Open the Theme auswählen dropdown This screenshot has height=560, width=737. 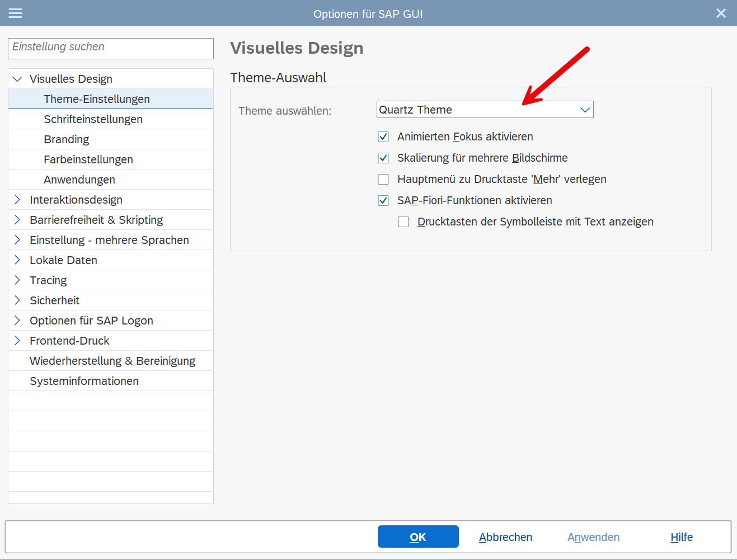click(x=585, y=110)
